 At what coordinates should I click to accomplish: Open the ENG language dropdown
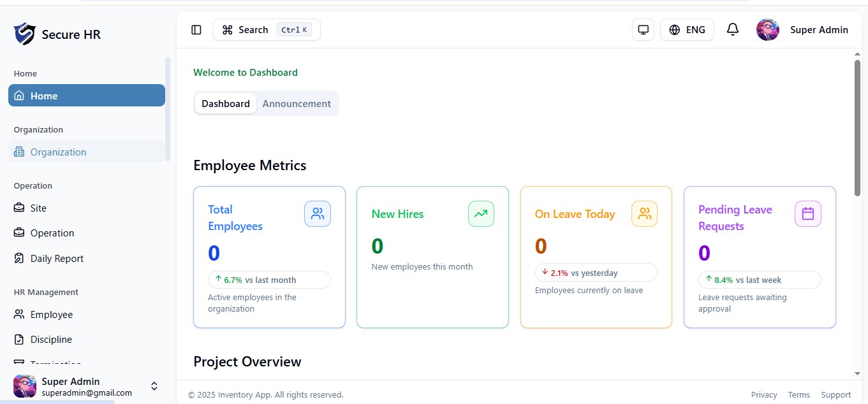coord(687,30)
